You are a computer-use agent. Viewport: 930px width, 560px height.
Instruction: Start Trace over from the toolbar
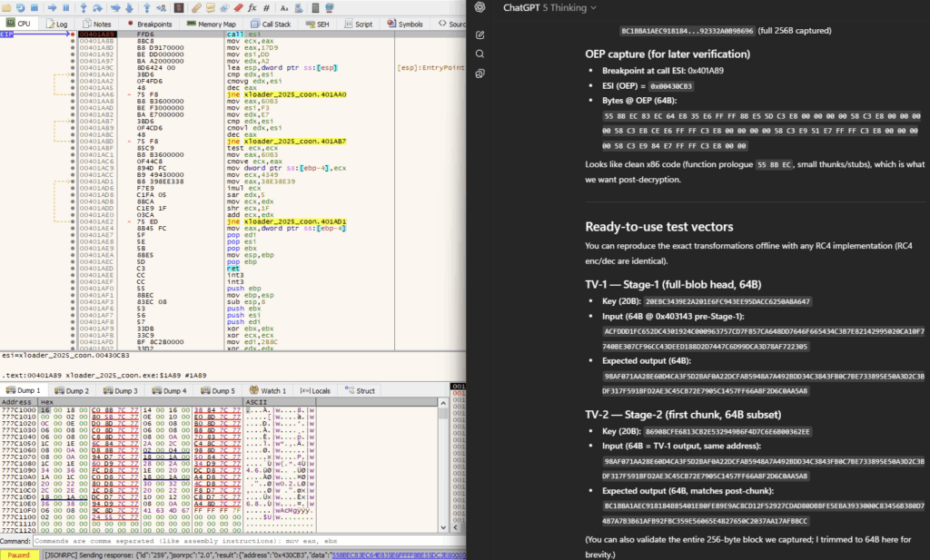click(129, 7)
